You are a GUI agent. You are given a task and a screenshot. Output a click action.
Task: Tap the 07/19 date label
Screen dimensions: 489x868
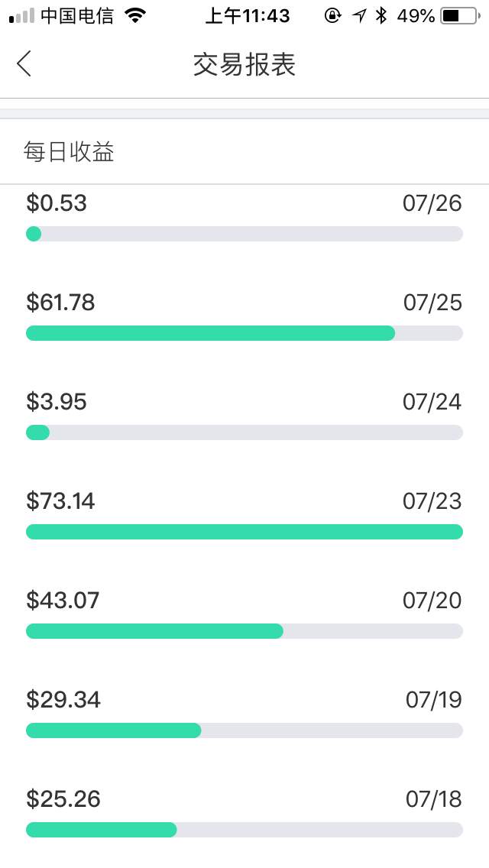433,700
